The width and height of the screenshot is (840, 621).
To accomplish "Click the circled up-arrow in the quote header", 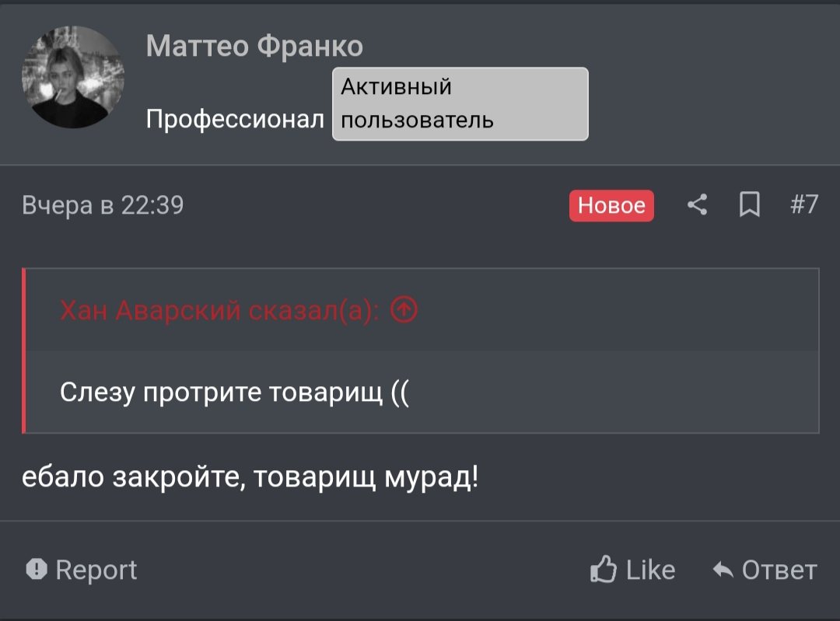I will tap(404, 310).
